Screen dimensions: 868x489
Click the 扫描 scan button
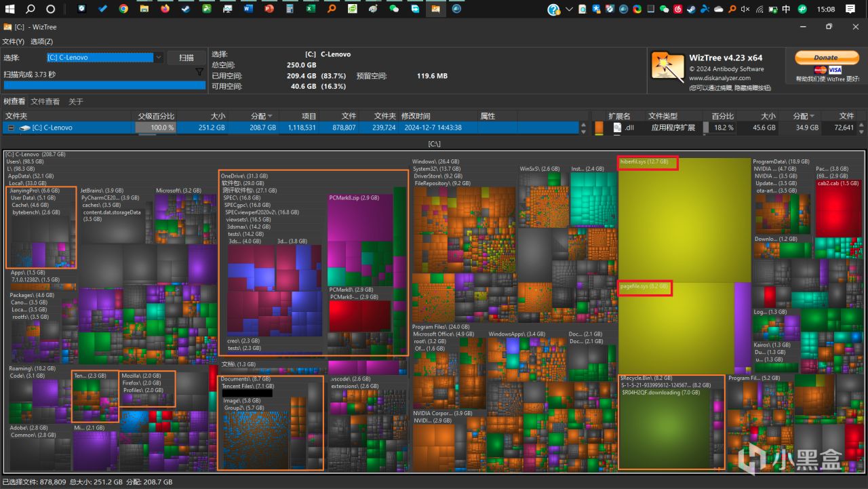pyautogui.click(x=186, y=58)
